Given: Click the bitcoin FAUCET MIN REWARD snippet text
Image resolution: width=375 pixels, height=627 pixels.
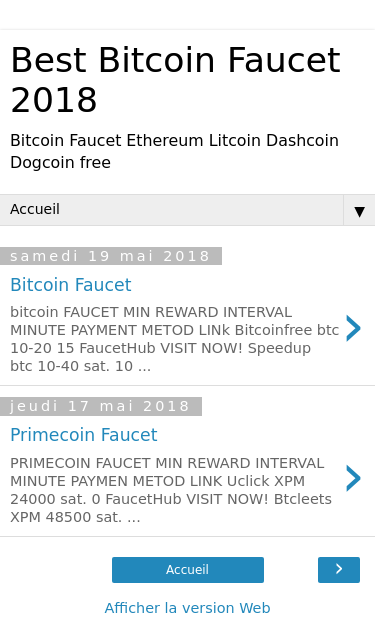Looking at the screenshot, I should pyautogui.click(x=174, y=339).
